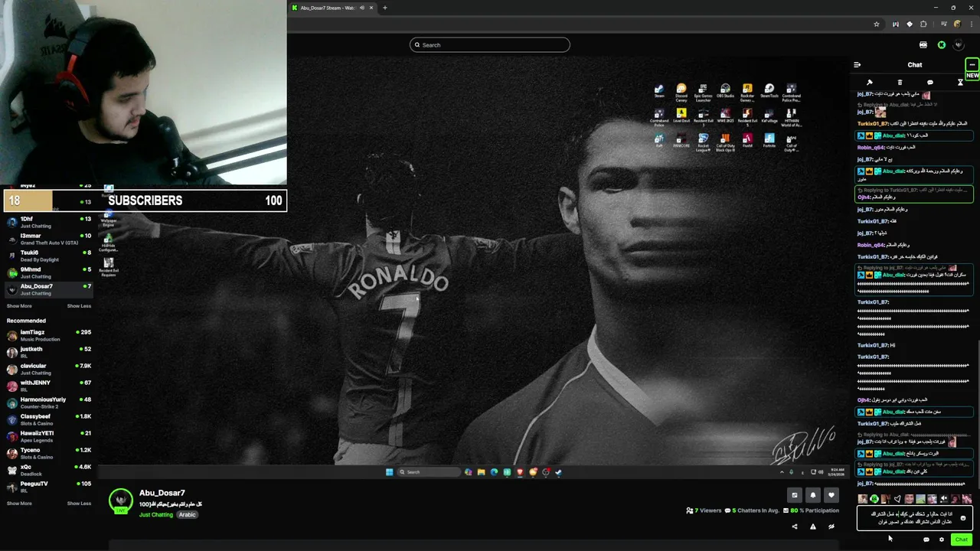This screenshot has height=551, width=980.
Task: Open the Just Chatting category link below video
Action: (156, 515)
